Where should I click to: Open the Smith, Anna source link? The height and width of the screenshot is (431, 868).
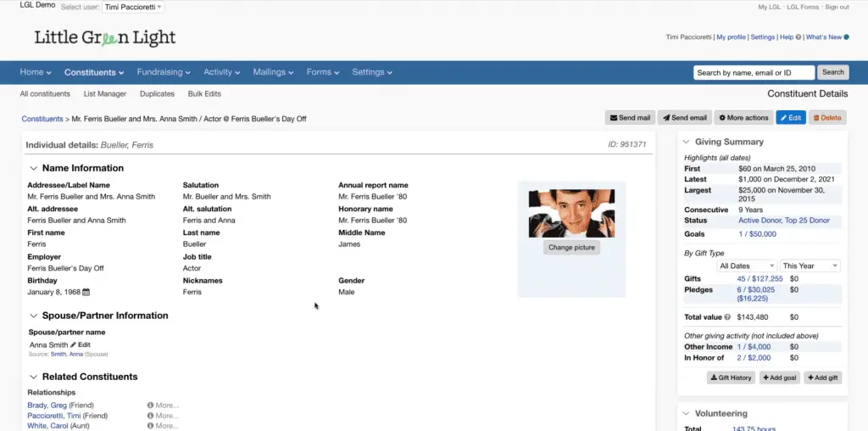pyautogui.click(x=66, y=354)
